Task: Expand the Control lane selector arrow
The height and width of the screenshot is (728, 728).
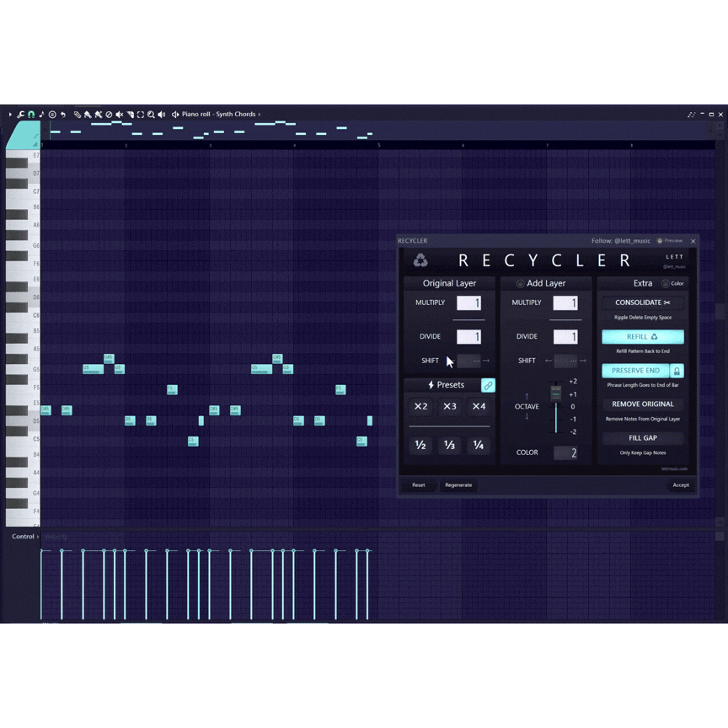Action: [38, 537]
